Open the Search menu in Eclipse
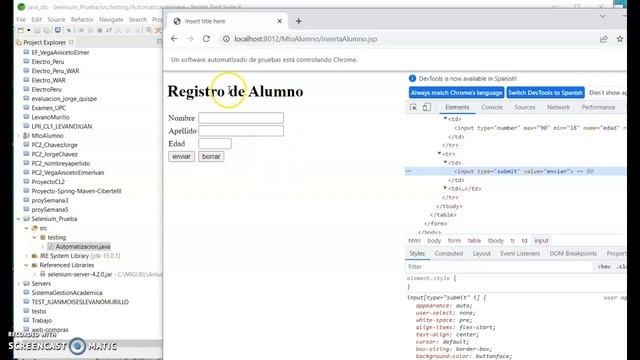 (138, 19)
